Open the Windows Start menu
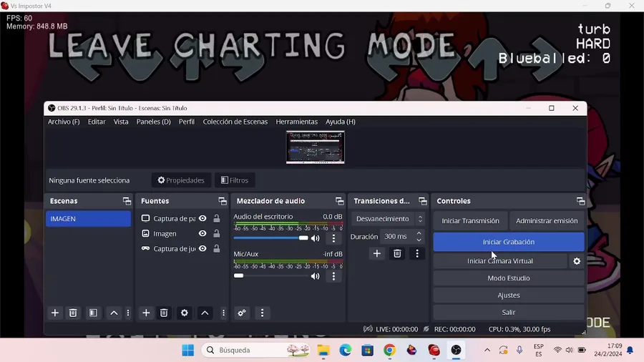Image resolution: width=644 pixels, height=362 pixels. (187, 350)
